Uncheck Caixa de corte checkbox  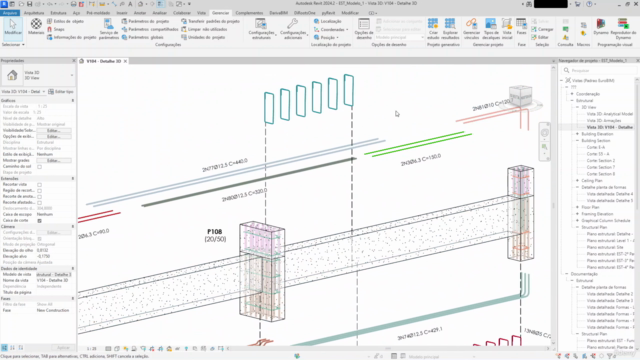point(39,220)
